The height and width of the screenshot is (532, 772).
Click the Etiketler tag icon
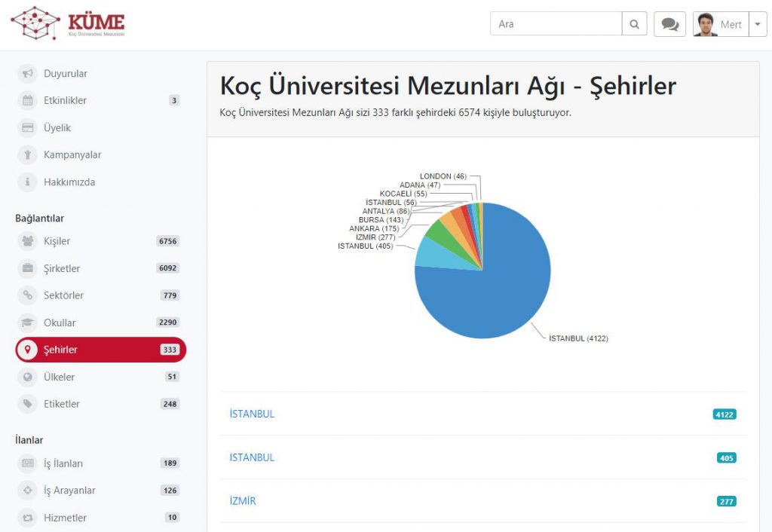(x=28, y=404)
